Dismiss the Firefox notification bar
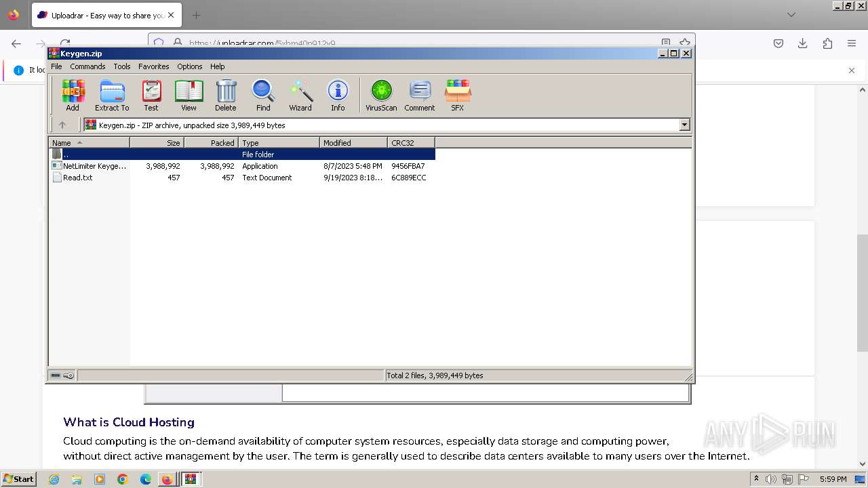The height and width of the screenshot is (488, 868). 852,70
